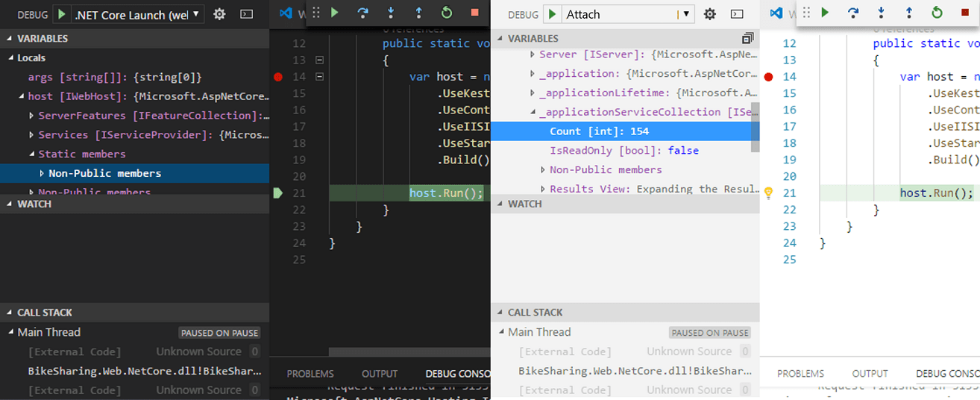Viewport: 980px width, 400px height.
Task: Collapse the Locals scope
Action: (x=11, y=57)
